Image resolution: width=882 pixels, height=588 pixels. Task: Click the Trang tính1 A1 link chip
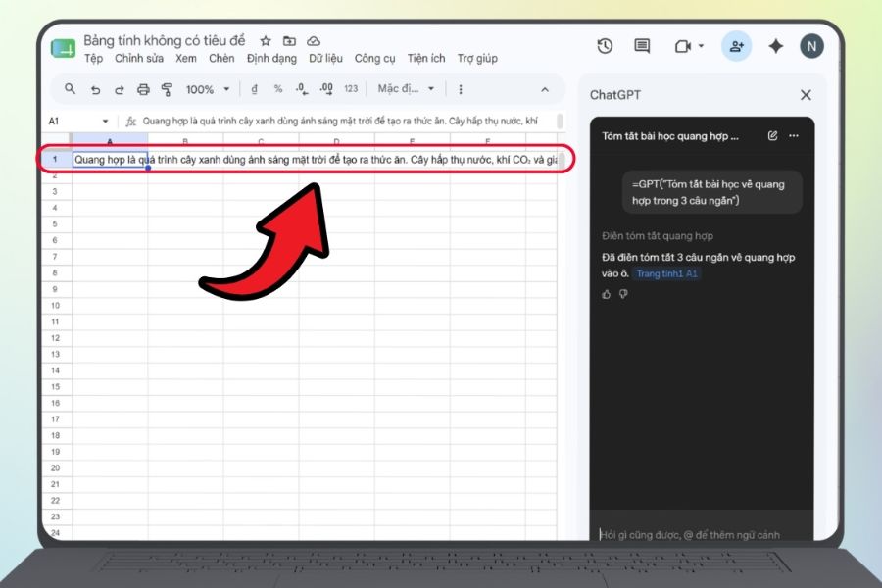[x=666, y=273]
